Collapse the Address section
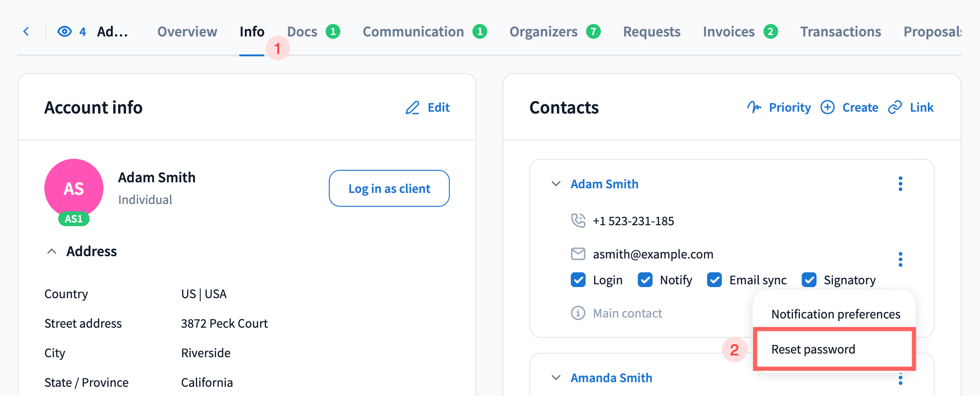This screenshot has width=980, height=396. point(52,252)
